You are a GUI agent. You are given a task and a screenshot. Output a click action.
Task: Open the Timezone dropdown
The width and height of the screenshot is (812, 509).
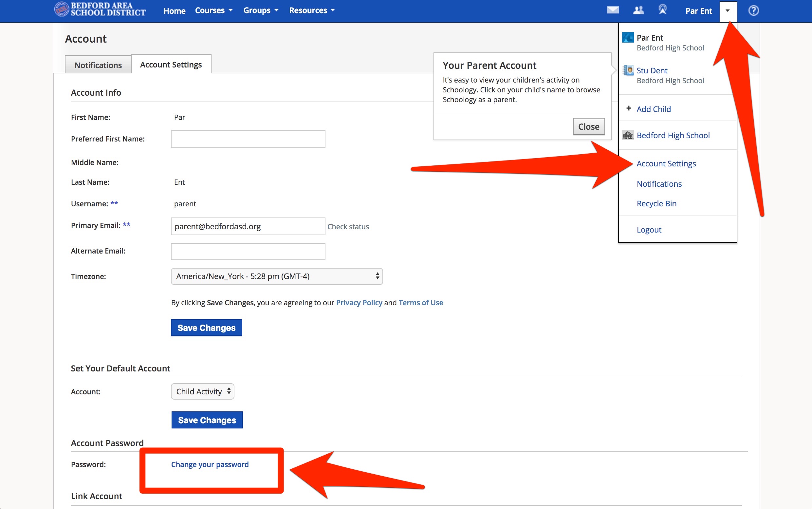(x=277, y=276)
